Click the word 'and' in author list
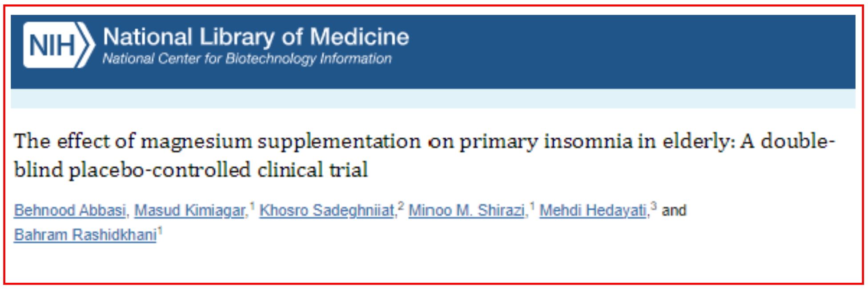The width and height of the screenshot is (868, 289). point(674,210)
